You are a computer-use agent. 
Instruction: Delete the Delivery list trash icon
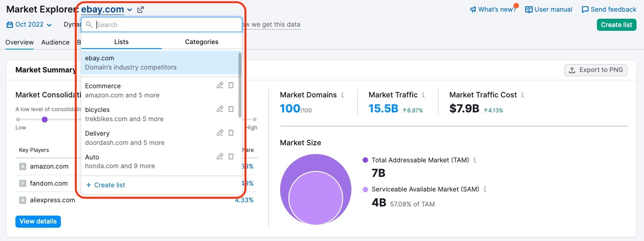pyautogui.click(x=231, y=133)
